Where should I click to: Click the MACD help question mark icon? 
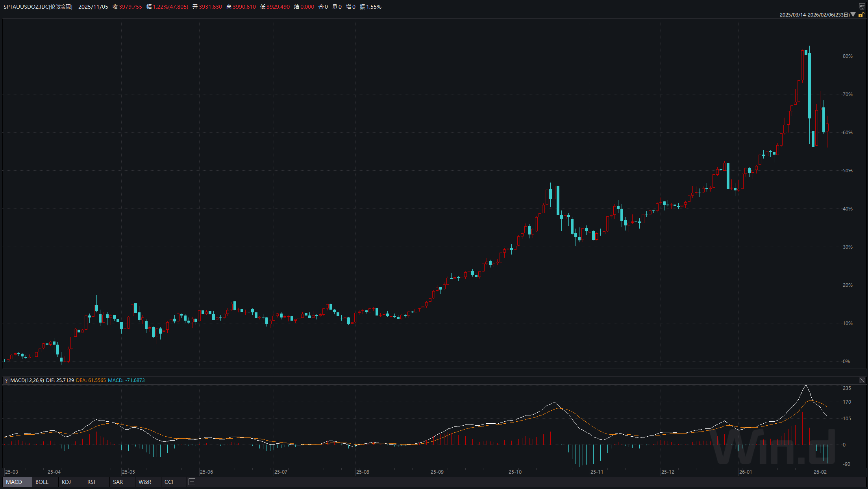[x=6, y=380]
